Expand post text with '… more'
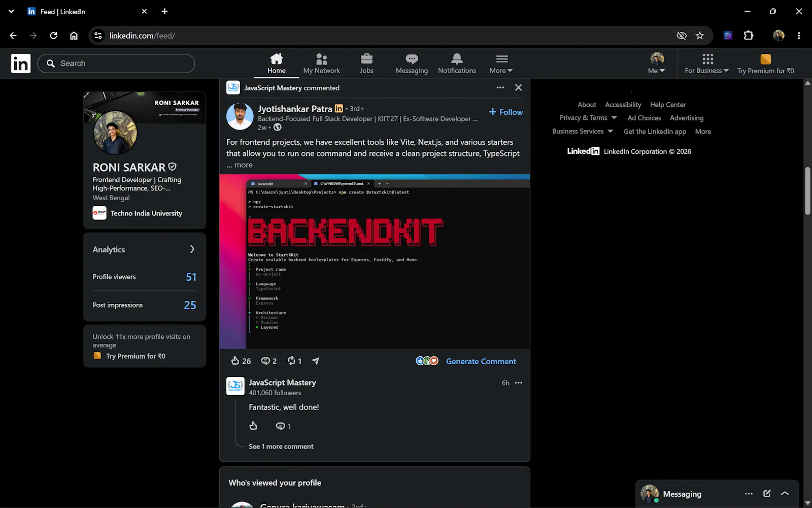Viewport: 812px width, 508px height. tap(240, 165)
